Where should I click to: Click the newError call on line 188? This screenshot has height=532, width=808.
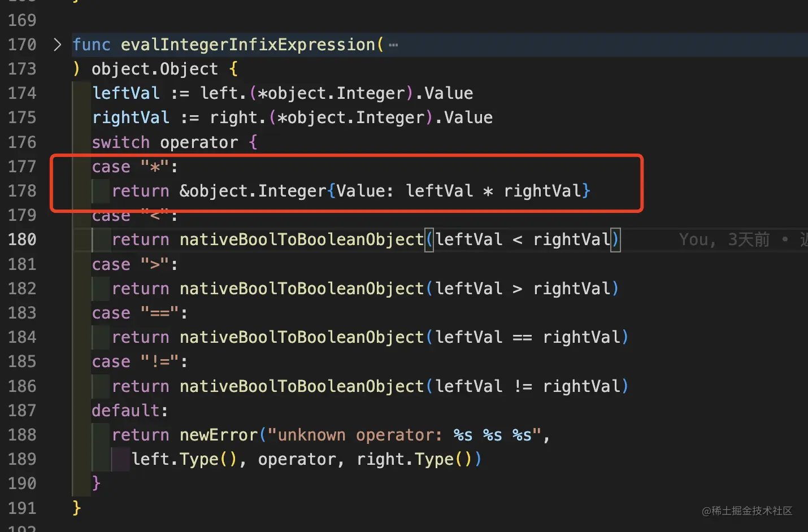218,435
